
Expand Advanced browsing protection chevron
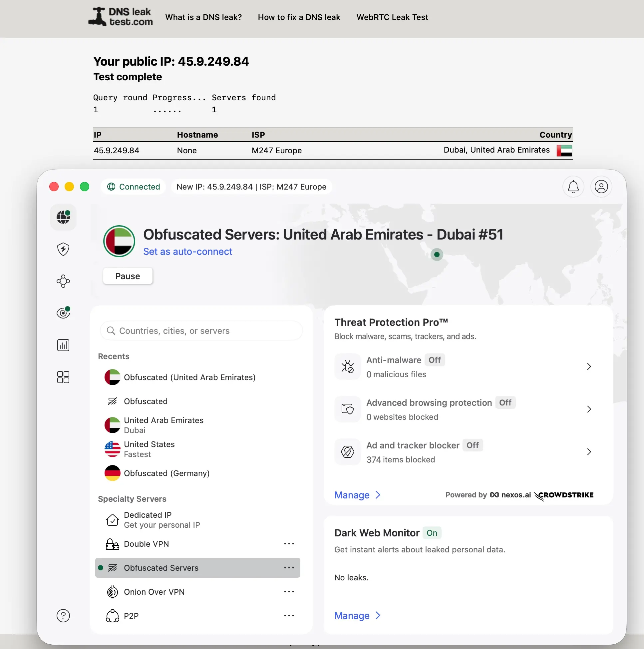(589, 409)
